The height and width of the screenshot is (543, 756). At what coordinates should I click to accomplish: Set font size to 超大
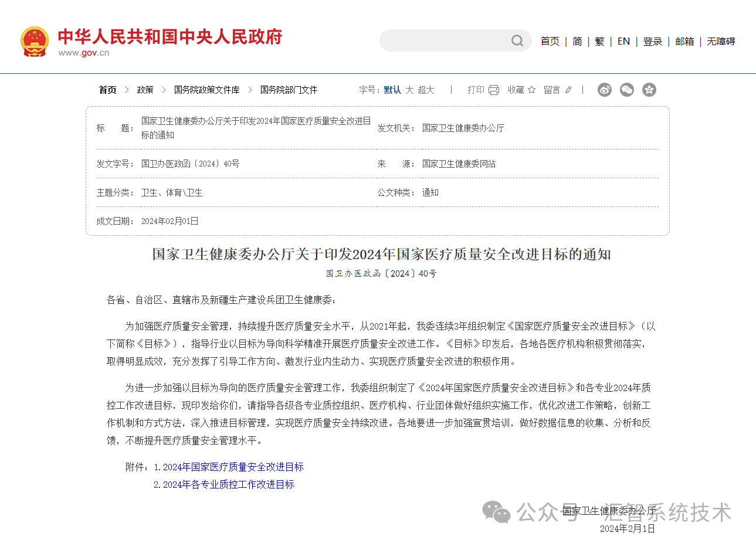click(x=426, y=90)
